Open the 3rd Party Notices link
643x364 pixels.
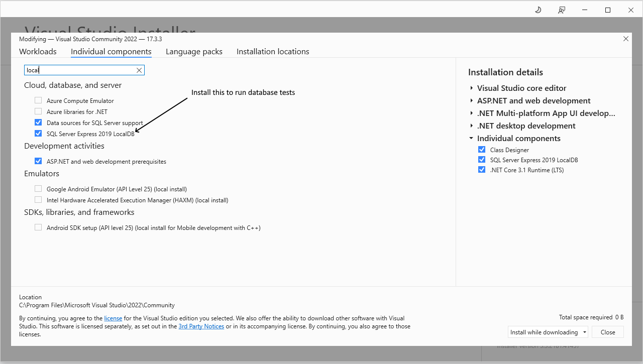pyautogui.click(x=201, y=326)
